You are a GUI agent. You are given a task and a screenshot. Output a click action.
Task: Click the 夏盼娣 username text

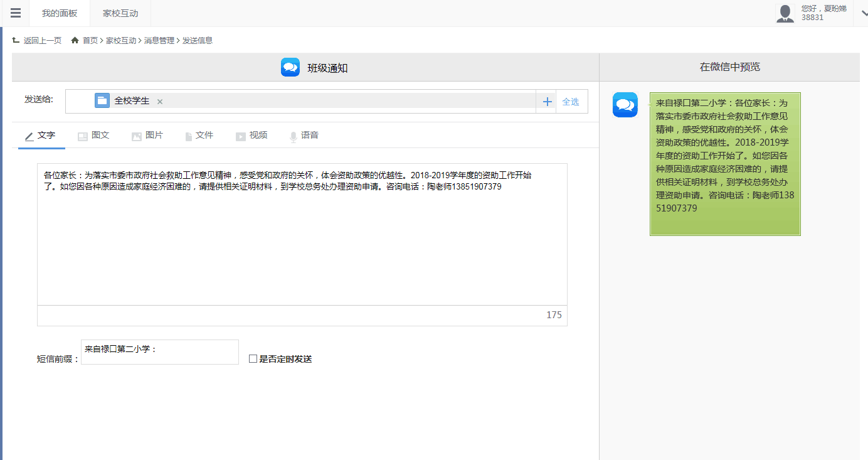[835, 9]
